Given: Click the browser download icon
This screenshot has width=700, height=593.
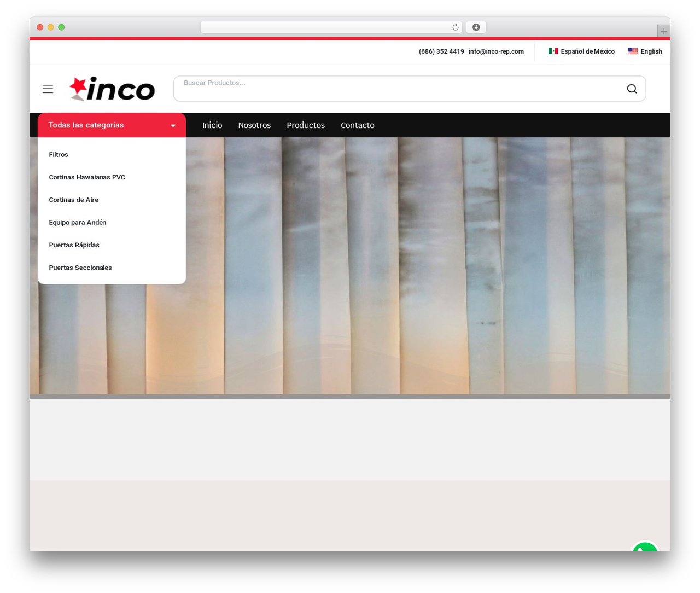Looking at the screenshot, I should tap(476, 27).
